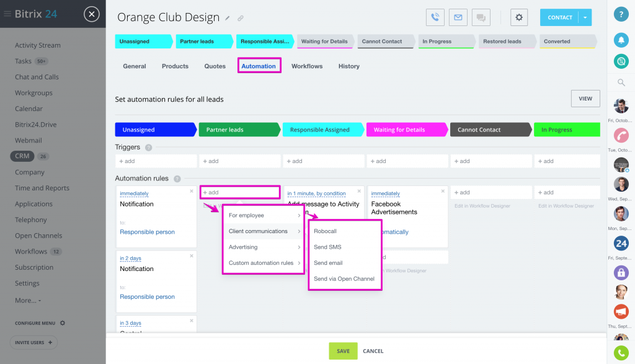This screenshot has height=364, width=635.
Task: Click the green phone dialer icon
Action: coord(621,353)
